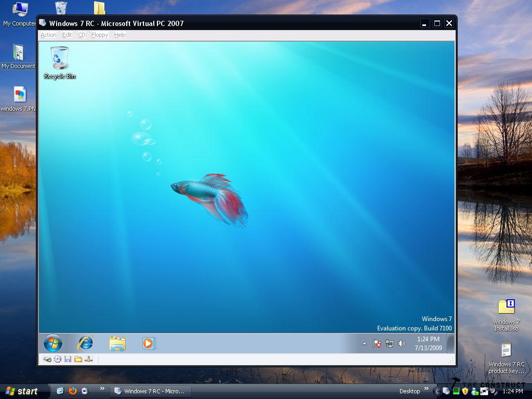532x399 pixels.
Task: Open the Edit menu in Virtual PC
Action: tap(67, 35)
